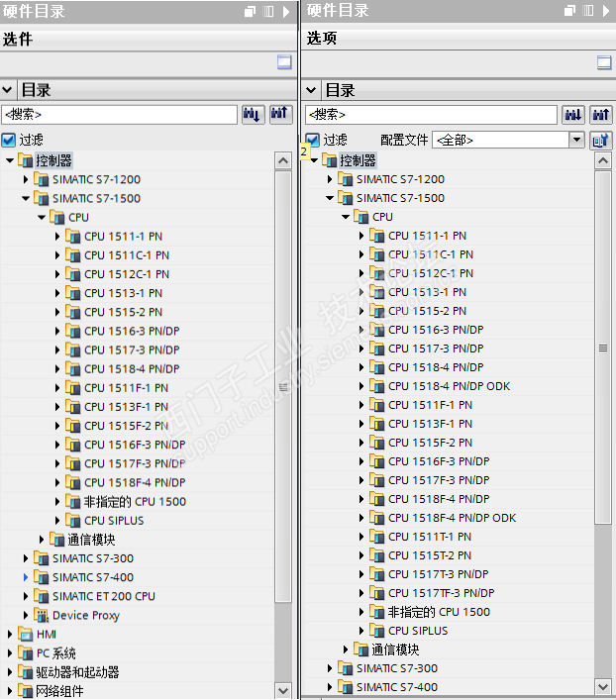This screenshot has height=700, width=616.
Task: Collapse SIMATIC S7-1500 in left tree
Action: tap(26, 198)
